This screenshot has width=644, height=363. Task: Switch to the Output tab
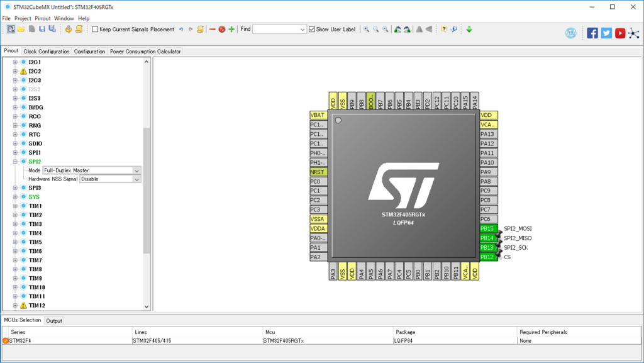point(54,321)
